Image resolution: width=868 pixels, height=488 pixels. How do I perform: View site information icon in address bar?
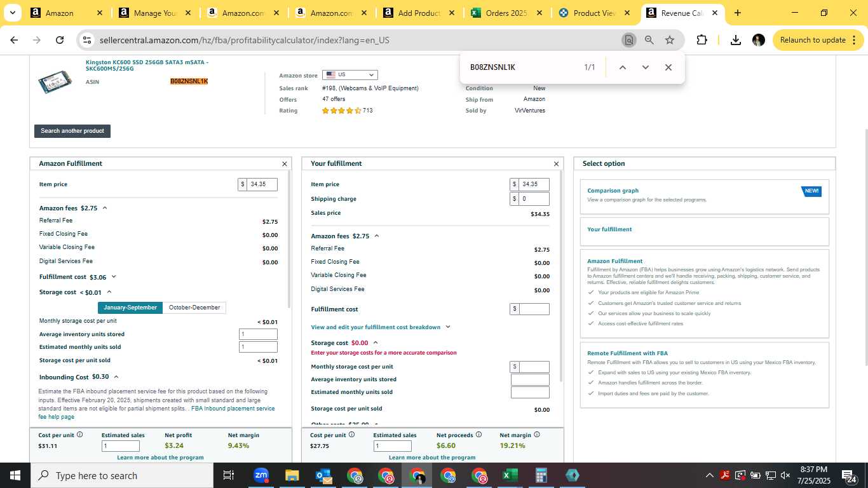87,40
